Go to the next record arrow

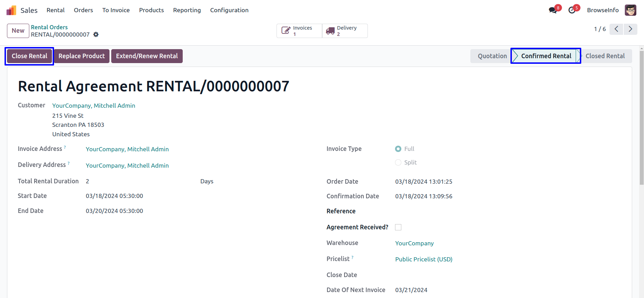click(630, 29)
